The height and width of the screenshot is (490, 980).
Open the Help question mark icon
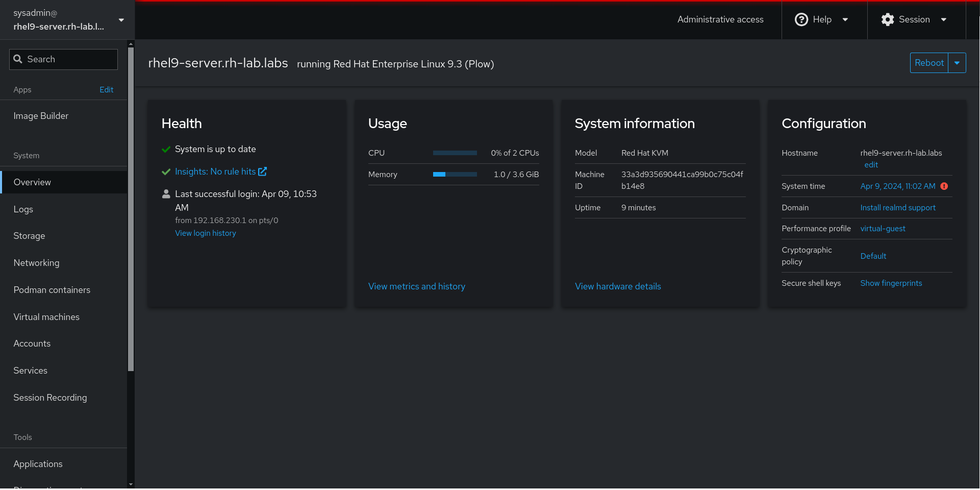point(801,19)
